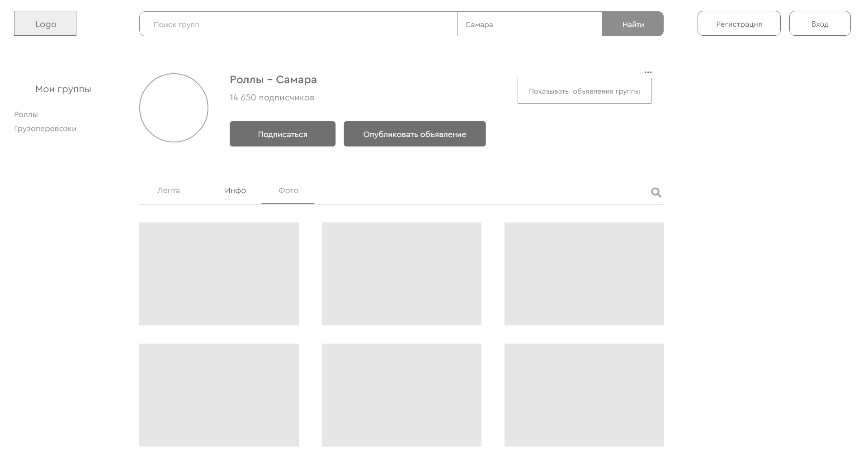Open the middle photo in bottom row
This screenshot has width=868, height=472.
click(401, 395)
